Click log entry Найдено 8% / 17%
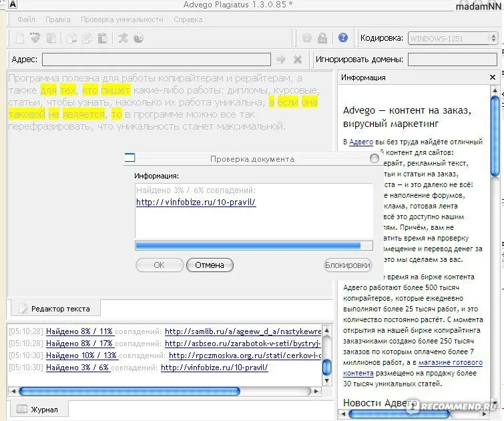504x421 pixels. (79, 343)
